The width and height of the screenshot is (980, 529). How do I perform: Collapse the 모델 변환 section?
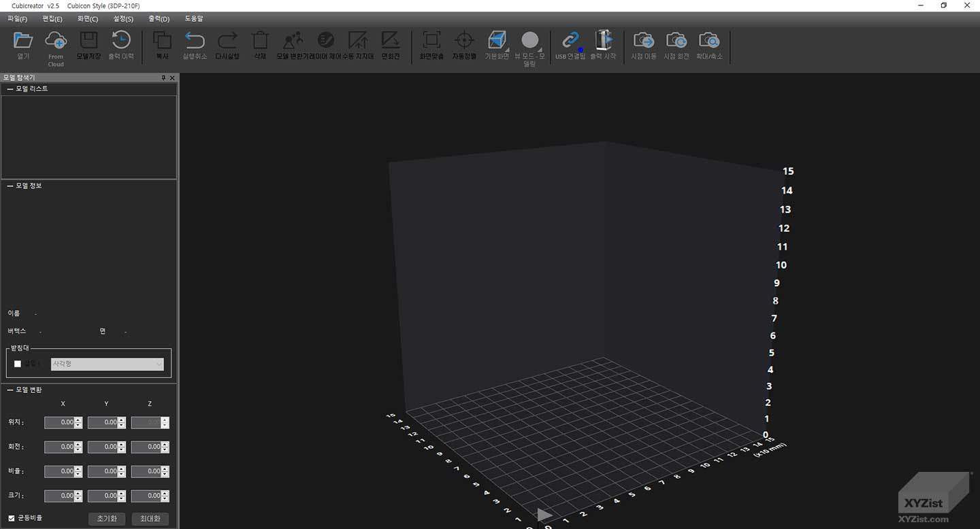tap(10, 390)
